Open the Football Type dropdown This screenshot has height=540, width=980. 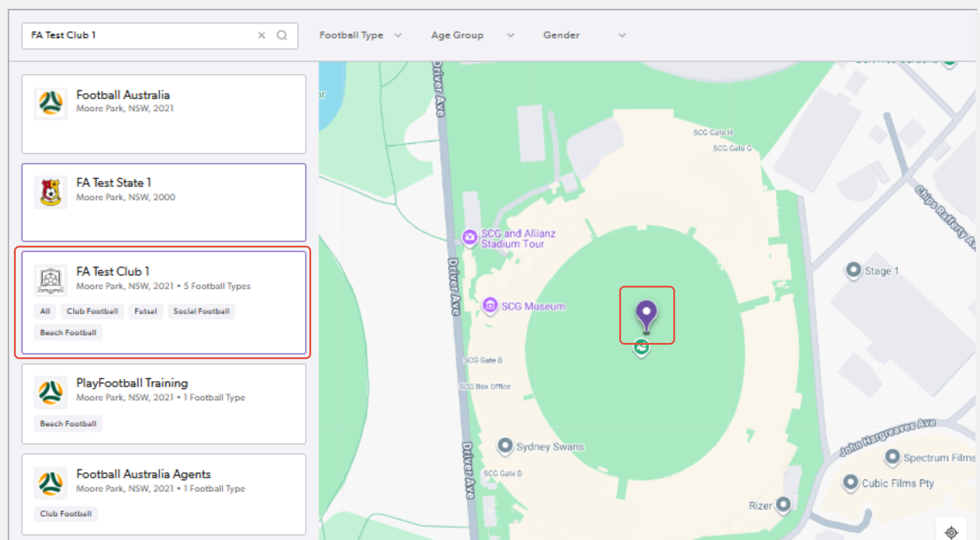pos(360,35)
